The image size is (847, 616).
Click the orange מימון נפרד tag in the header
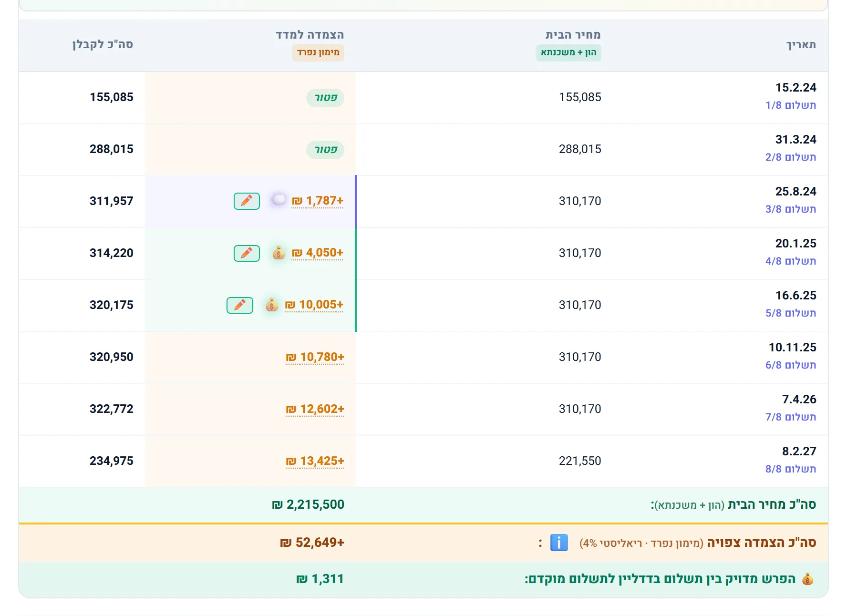[x=318, y=52]
